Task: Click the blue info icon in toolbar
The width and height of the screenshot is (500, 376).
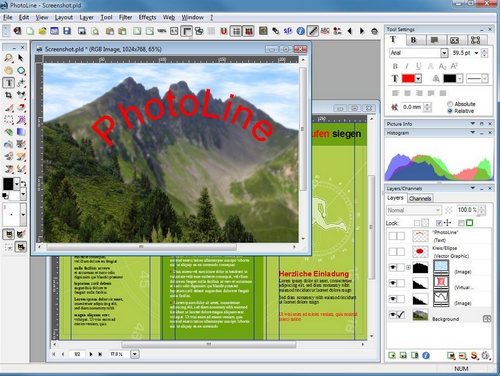Action: [x=300, y=31]
